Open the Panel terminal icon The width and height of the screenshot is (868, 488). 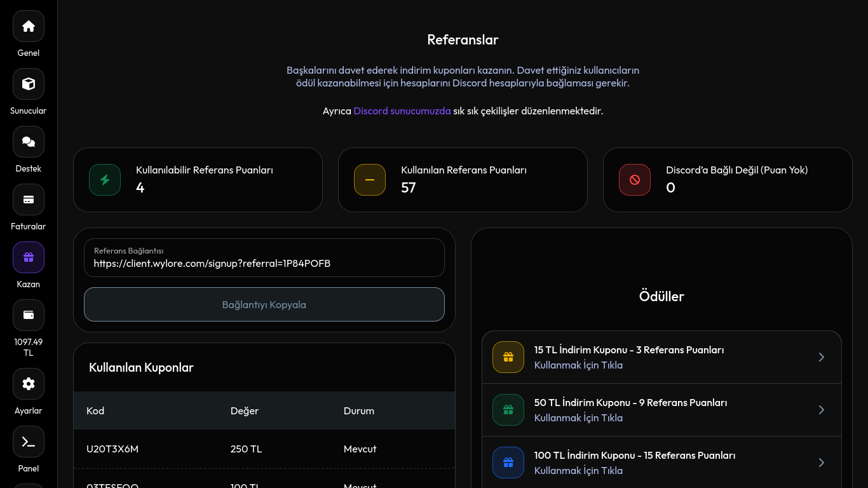[28, 442]
